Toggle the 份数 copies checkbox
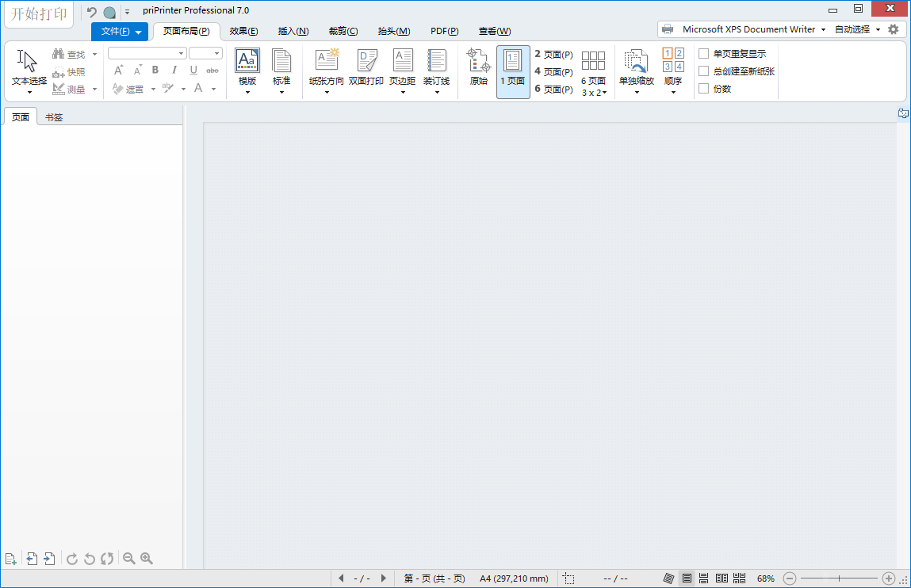 703,89
